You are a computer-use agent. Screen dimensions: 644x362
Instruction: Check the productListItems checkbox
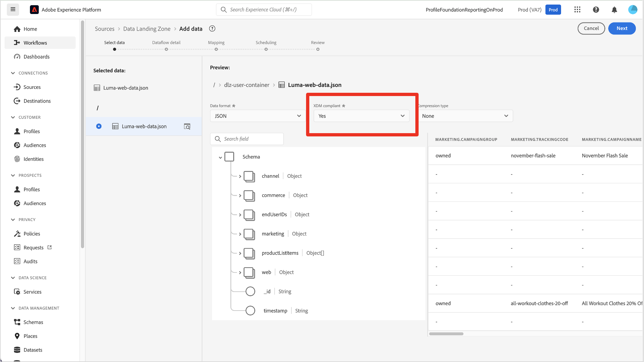pyautogui.click(x=249, y=253)
